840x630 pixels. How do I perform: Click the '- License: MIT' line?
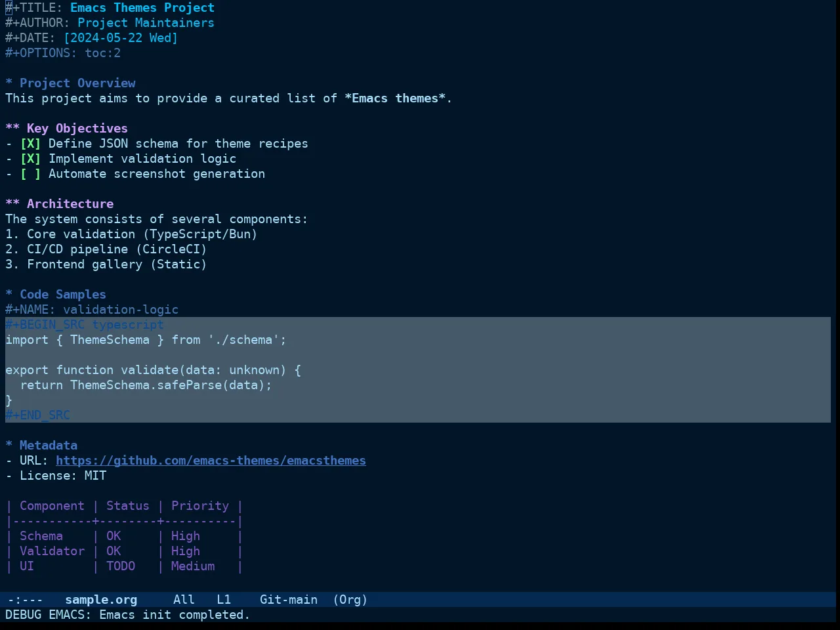coord(56,476)
